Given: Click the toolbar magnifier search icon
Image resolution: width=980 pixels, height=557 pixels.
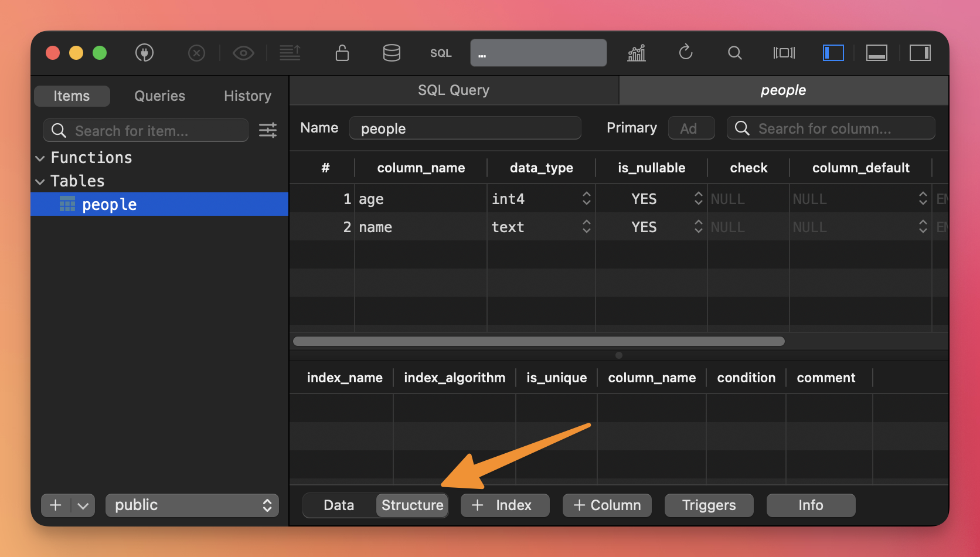Looking at the screenshot, I should [x=734, y=53].
